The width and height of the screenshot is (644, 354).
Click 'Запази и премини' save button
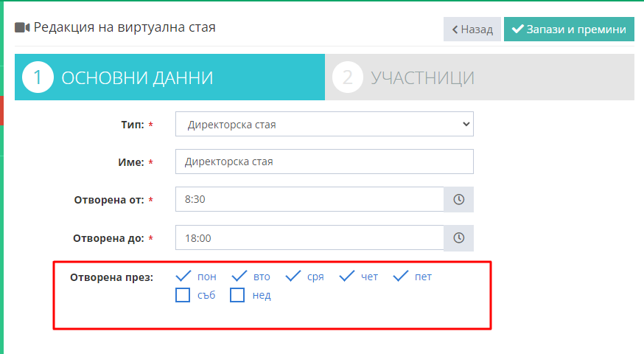pyautogui.click(x=570, y=29)
